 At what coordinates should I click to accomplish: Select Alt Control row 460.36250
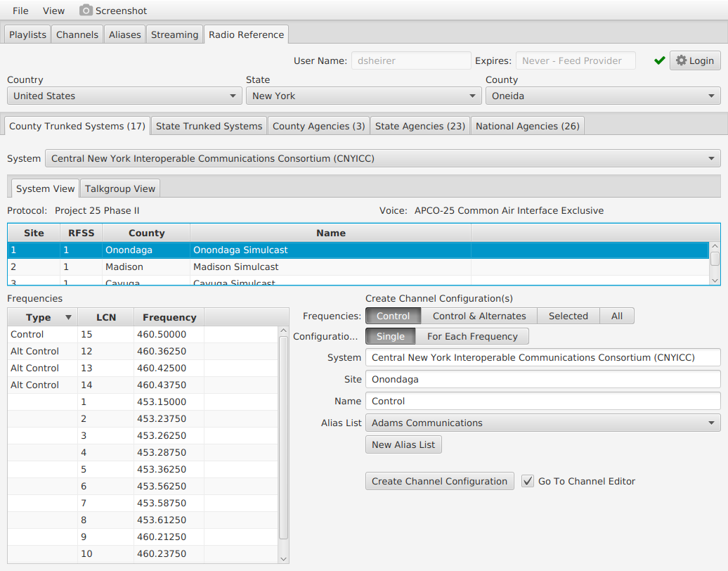(x=143, y=351)
